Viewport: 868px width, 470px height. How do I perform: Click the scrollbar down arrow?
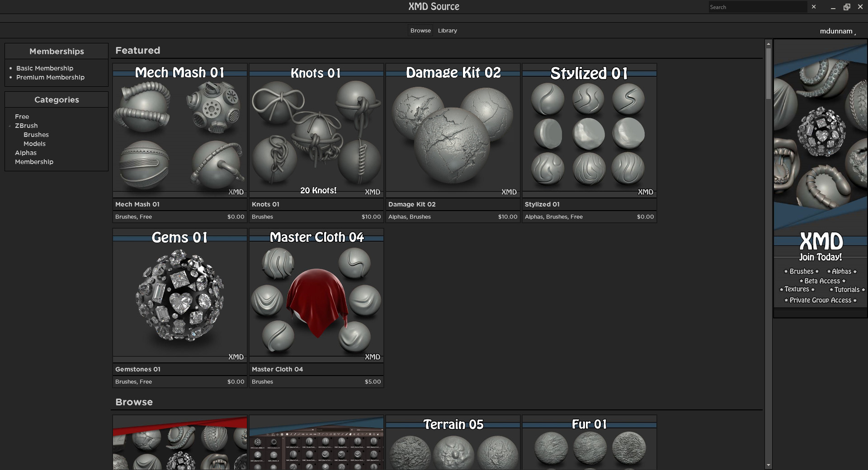click(768, 465)
